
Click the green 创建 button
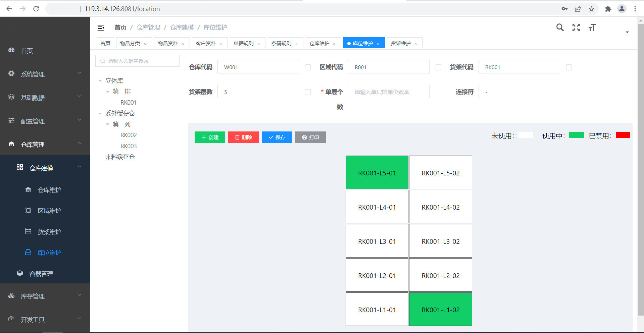click(210, 137)
